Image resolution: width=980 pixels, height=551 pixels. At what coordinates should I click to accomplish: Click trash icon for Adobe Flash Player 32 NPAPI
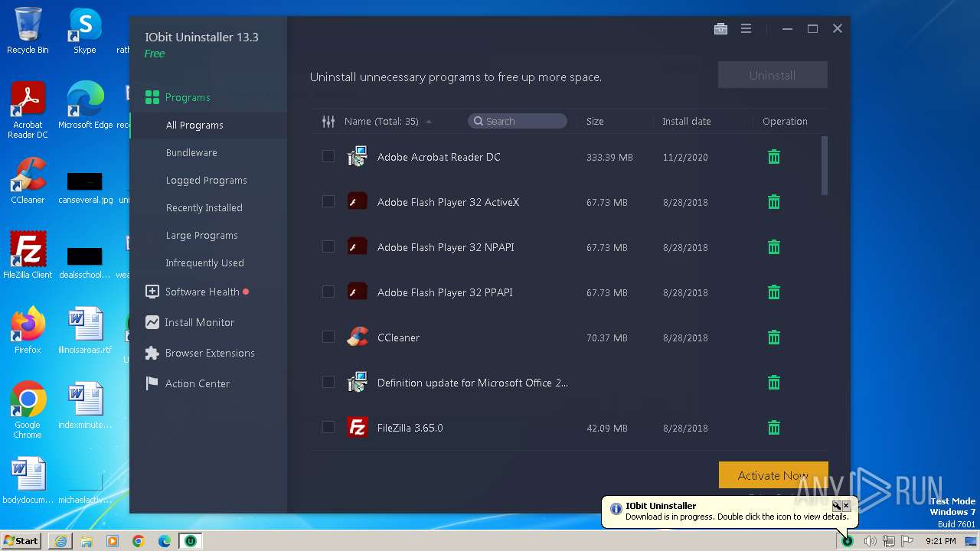click(774, 247)
